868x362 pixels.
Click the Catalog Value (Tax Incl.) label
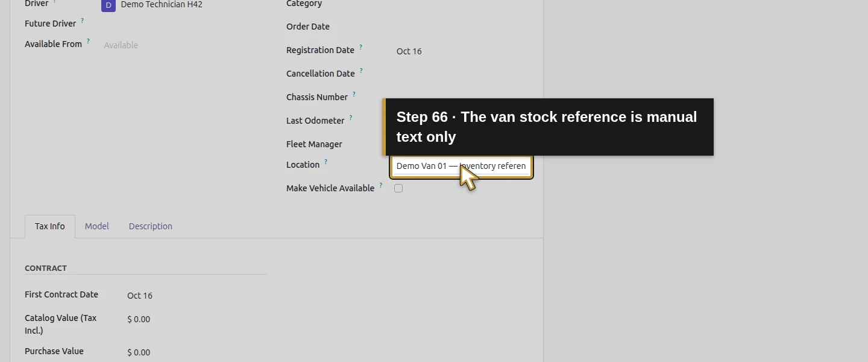(x=60, y=324)
